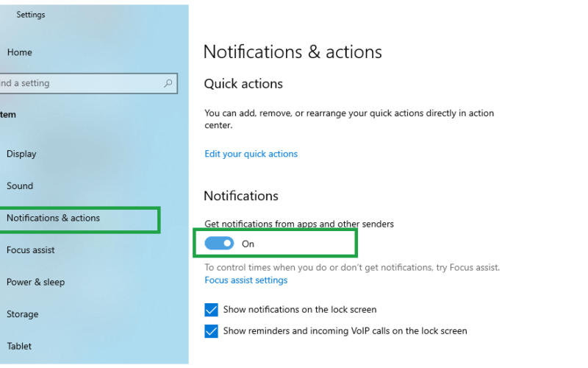Open the Home settings page
Screen dimensions: 588x368
[20, 52]
